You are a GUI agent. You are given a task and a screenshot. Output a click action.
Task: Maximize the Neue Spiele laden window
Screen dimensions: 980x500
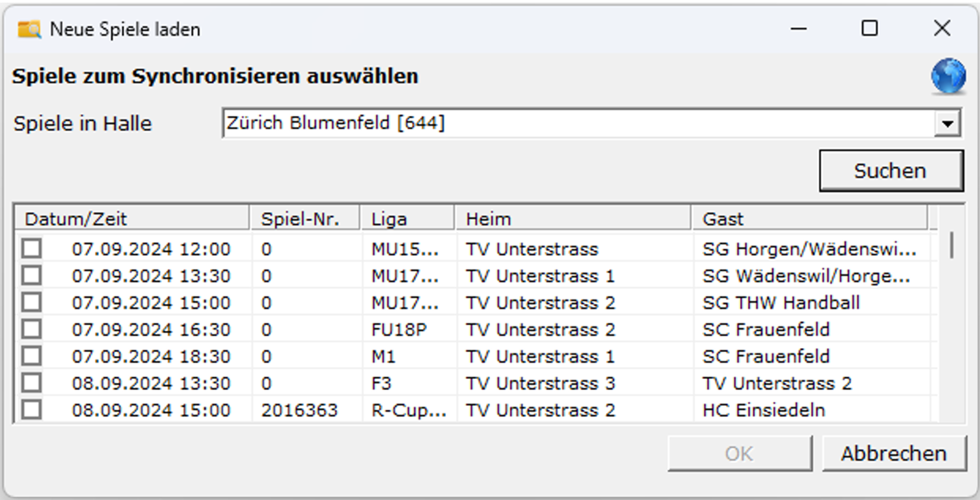[x=870, y=29]
